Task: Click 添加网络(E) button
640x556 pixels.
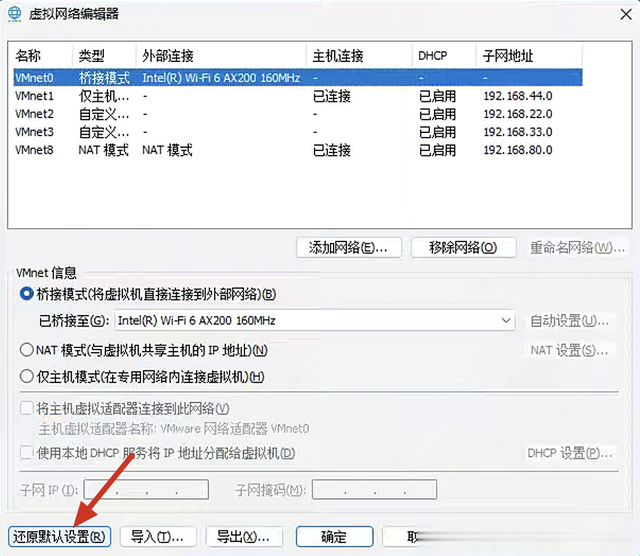Action: click(x=349, y=247)
